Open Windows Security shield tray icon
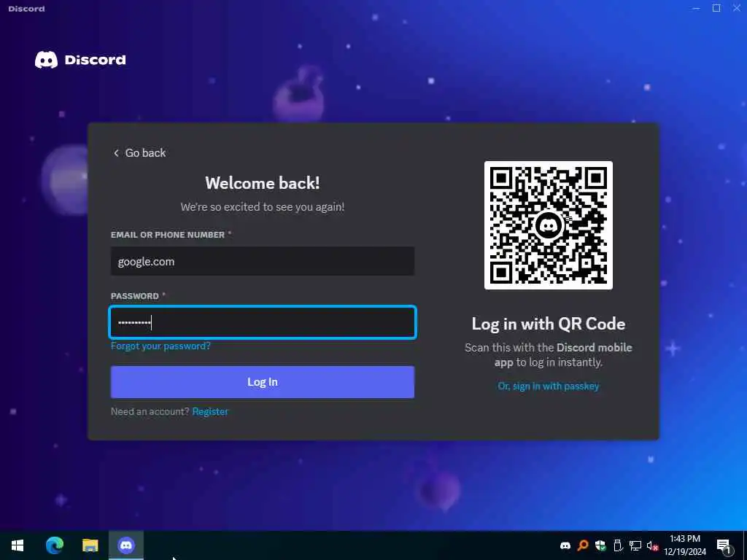Screen dimensions: 747x560 pos(600,545)
